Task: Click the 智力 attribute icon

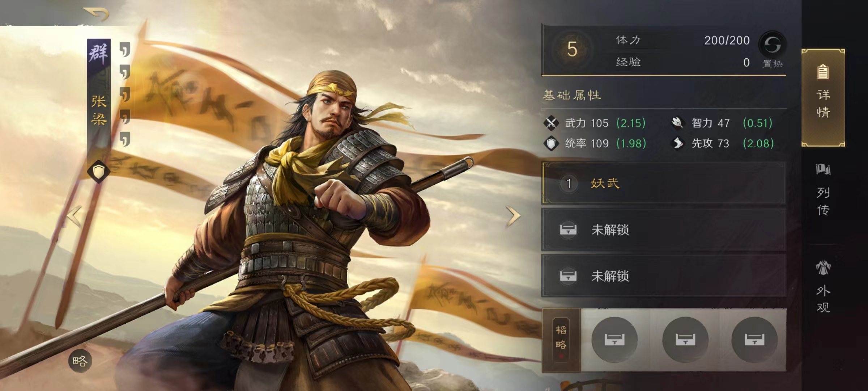Action: click(677, 123)
